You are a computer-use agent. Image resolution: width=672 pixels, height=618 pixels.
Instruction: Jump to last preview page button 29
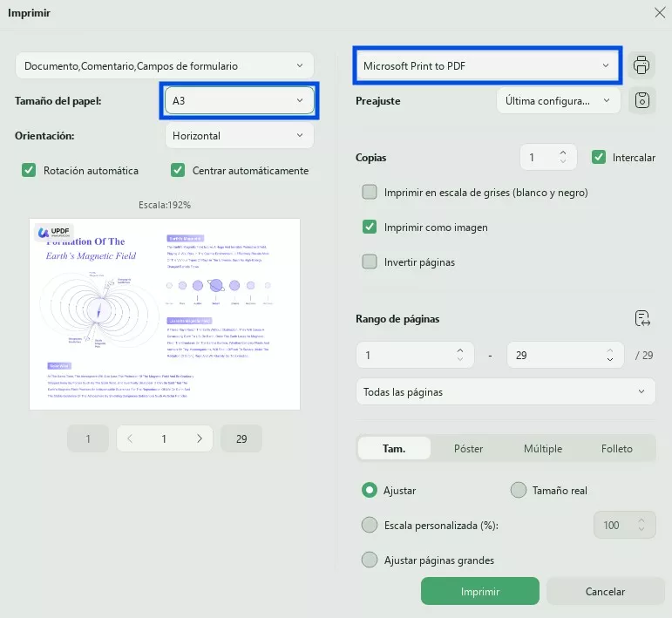[x=241, y=438]
